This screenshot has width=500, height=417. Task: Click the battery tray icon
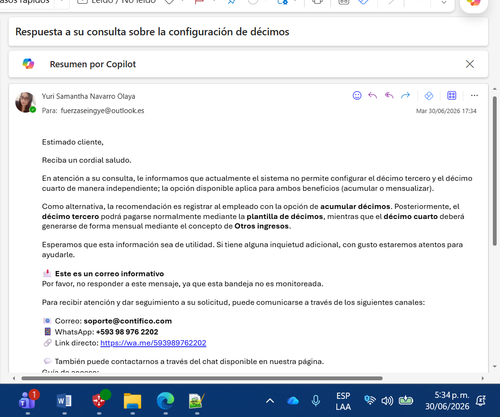click(x=406, y=400)
